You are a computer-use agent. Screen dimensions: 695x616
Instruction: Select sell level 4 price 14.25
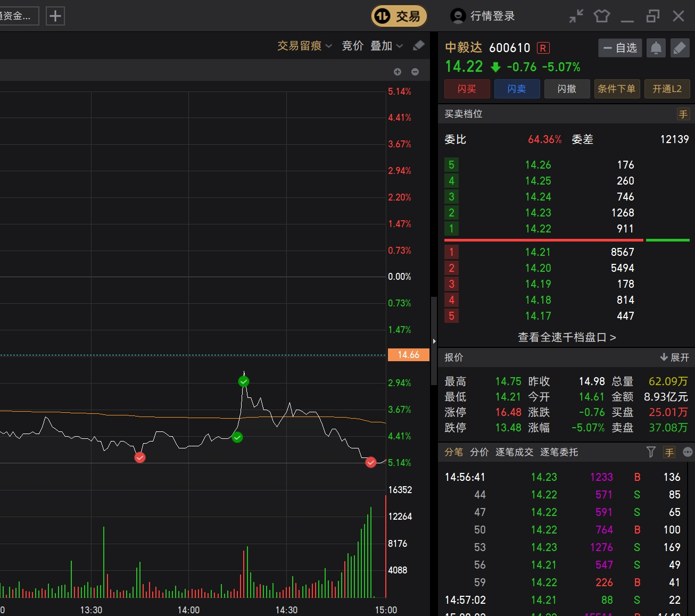(x=538, y=181)
